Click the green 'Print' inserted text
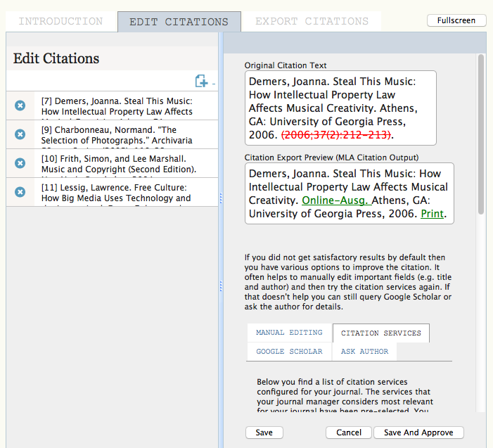The image size is (493, 448). pyautogui.click(x=433, y=214)
